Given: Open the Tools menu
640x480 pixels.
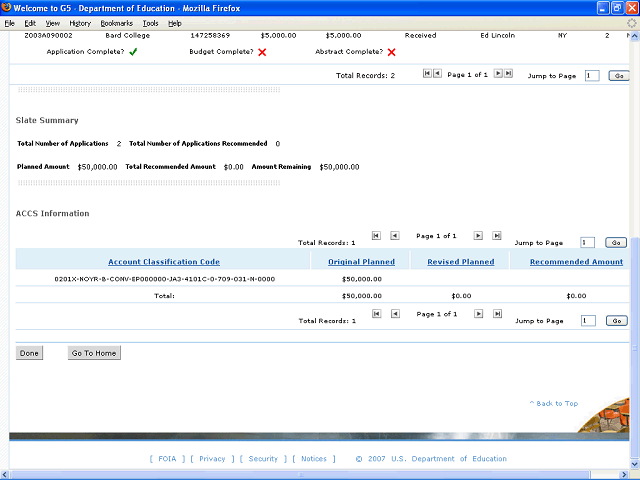Looking at the screenshot, I should coord(150,23).
